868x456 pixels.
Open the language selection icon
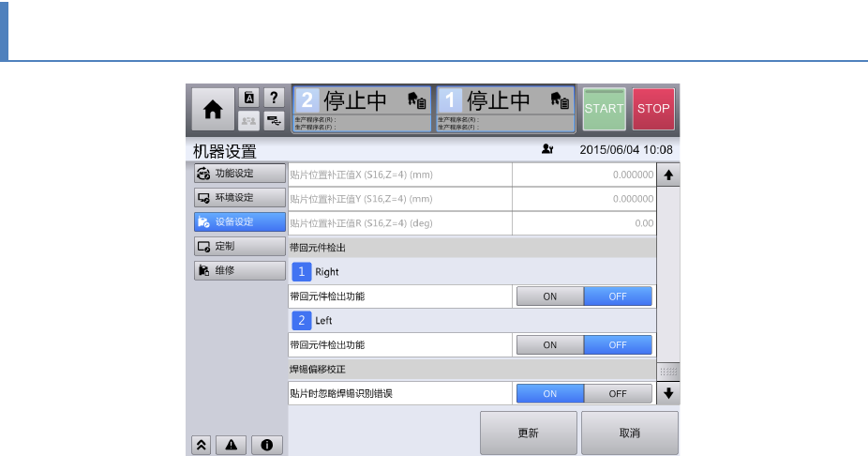click(249, 99)
